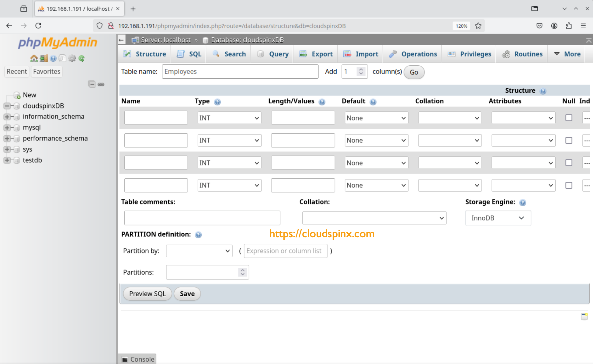Tick Null for the fourth column row
The height and width of the screenshot is (364, 593).
[569, 185]
